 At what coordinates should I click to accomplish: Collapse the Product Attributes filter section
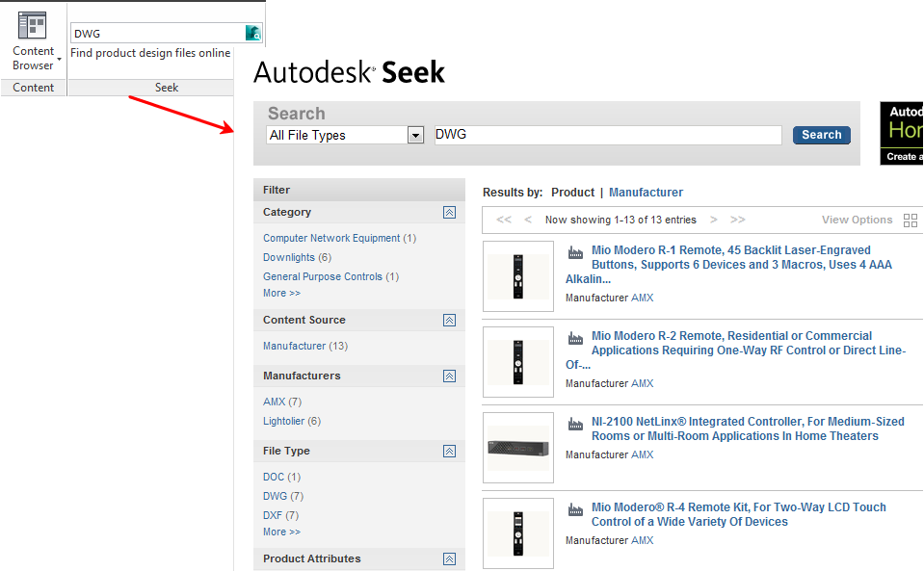click(x=449, y=559)
